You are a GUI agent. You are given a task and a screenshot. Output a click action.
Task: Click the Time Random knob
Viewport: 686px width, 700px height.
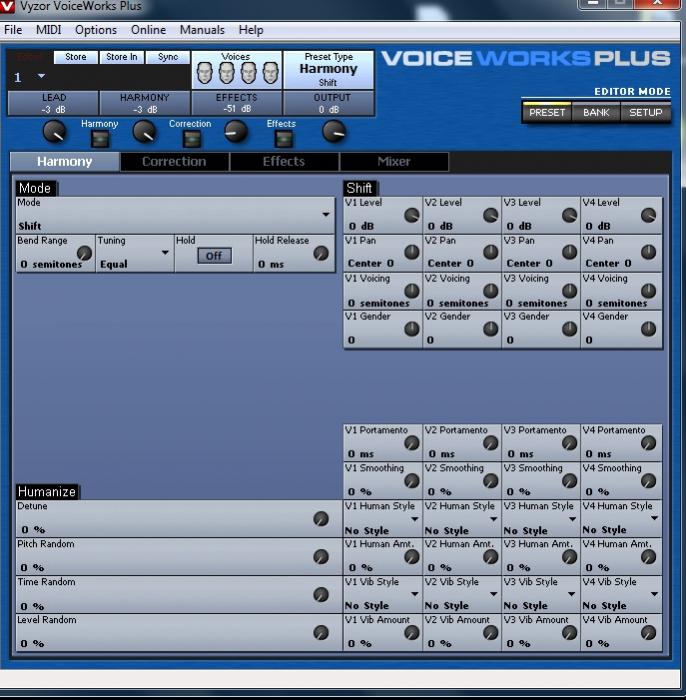tap(321, 595)
